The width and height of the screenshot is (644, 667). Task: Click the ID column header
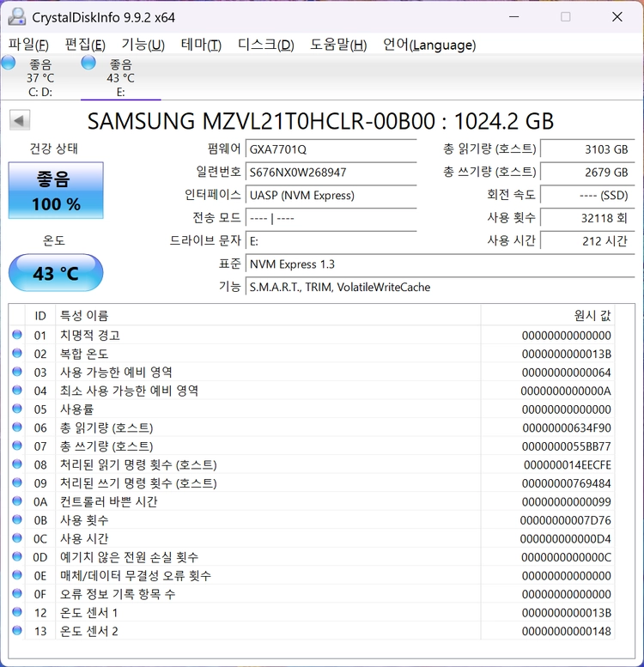click(x=40, y=316)
